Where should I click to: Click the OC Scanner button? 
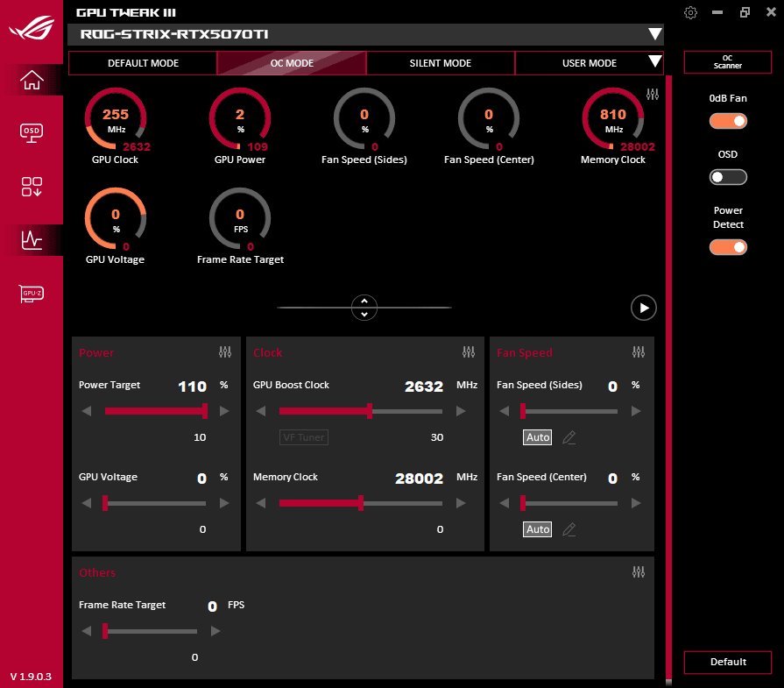727,62
